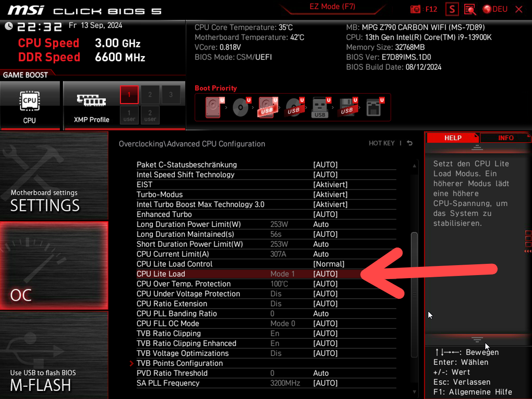Open CPU Over Temp. Protection [AUTO] options
This screenshot has height=399, width=532.
(326, 284)
